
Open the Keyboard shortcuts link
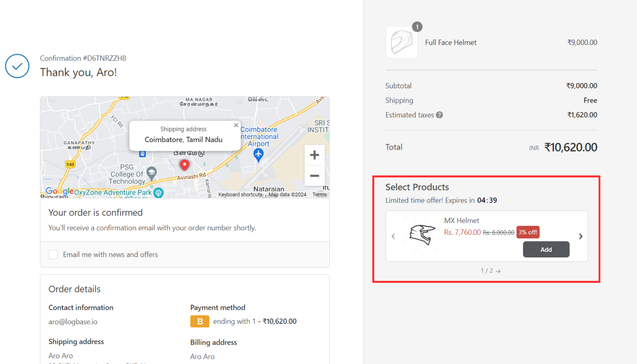click(x=240, y=195)
